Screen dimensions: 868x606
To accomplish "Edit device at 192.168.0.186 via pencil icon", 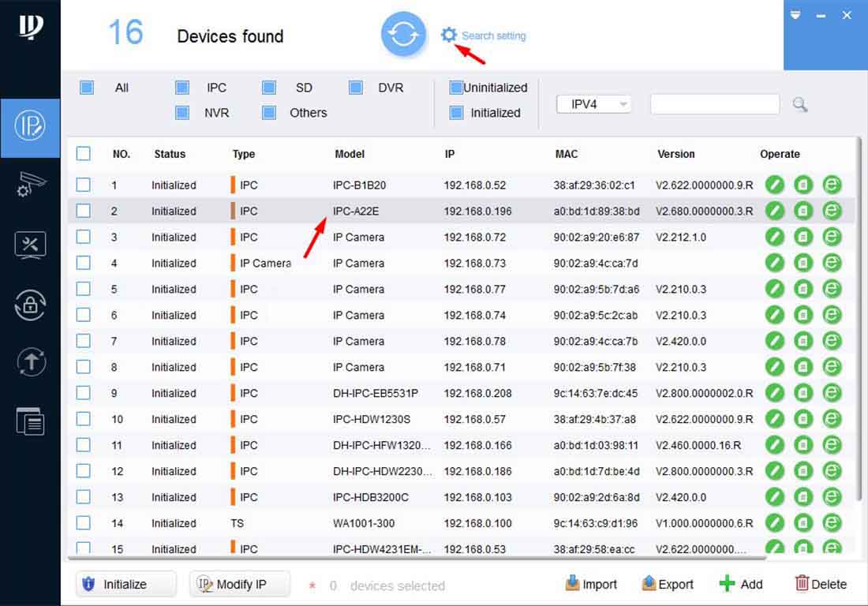I will click(x=774, y=471).
